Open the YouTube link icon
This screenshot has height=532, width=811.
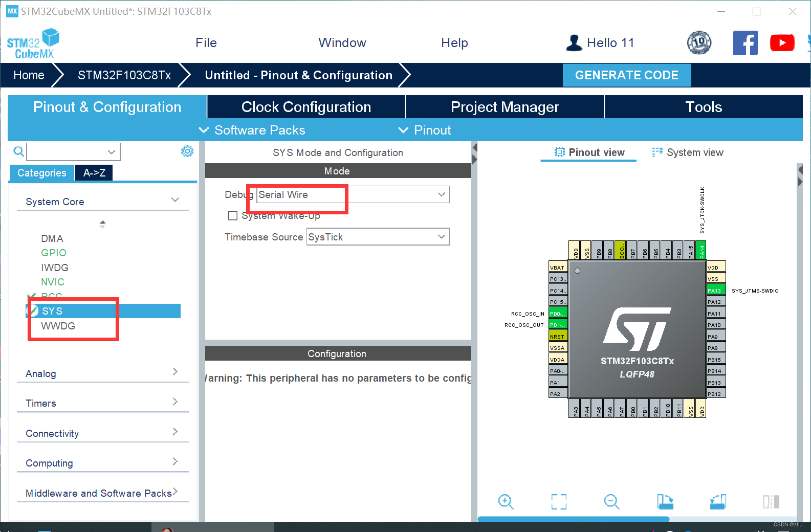pos(782,43)
